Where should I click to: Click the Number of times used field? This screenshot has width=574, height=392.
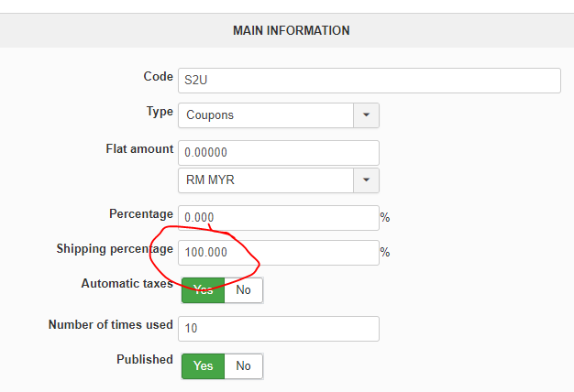point(278,329)
